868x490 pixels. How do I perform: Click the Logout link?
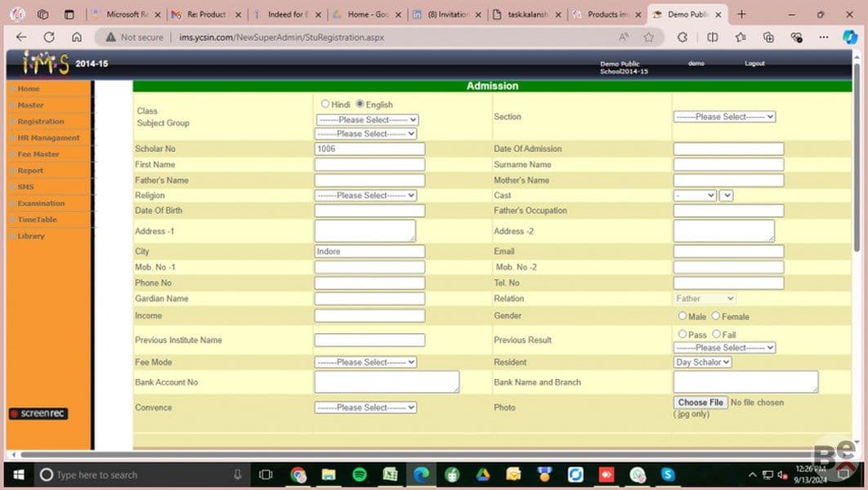click(x=754, y=64)
